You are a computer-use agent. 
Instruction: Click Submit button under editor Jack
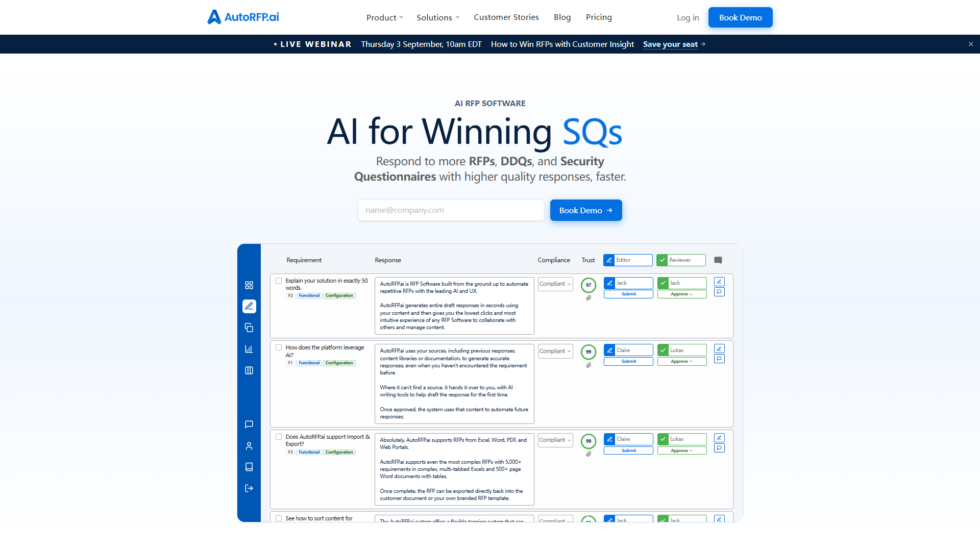coord(628,294)
